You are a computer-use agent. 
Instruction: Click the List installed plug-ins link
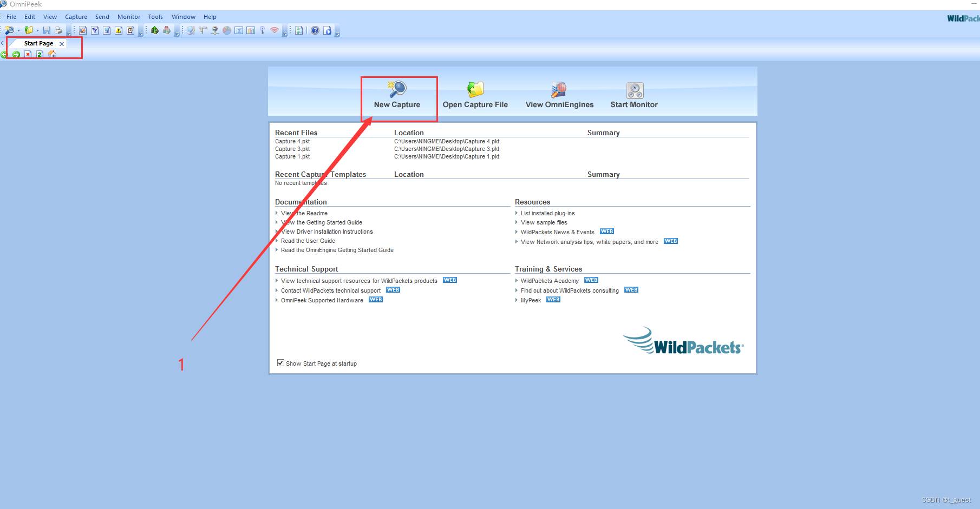pyautogui.click(x=548, y=213)
